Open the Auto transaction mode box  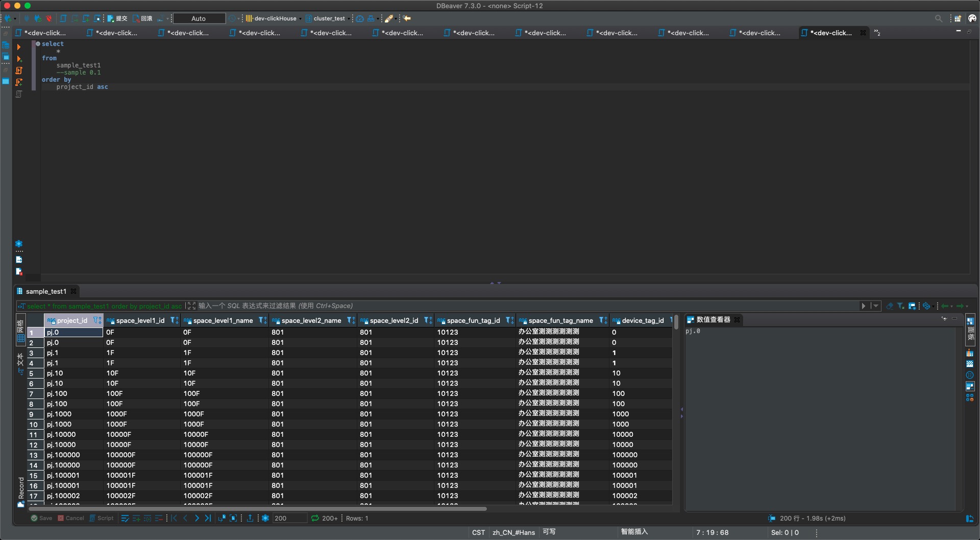click(199, 18)
